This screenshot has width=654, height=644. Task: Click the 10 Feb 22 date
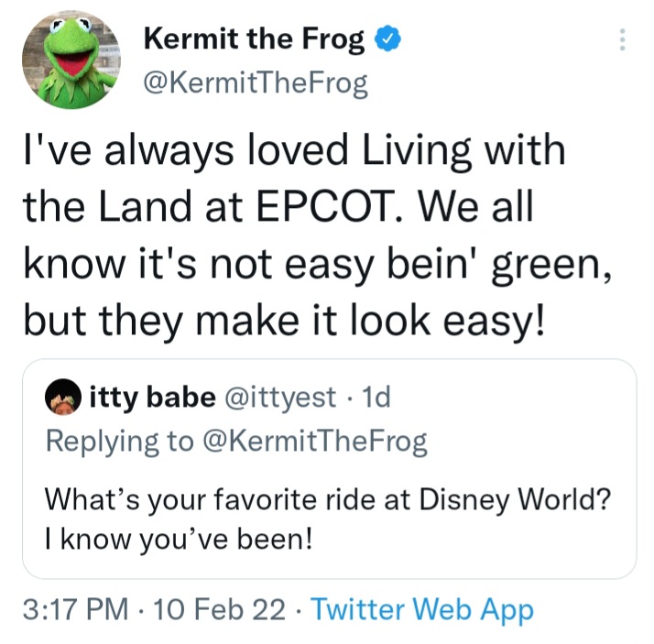tap(219, 610)
